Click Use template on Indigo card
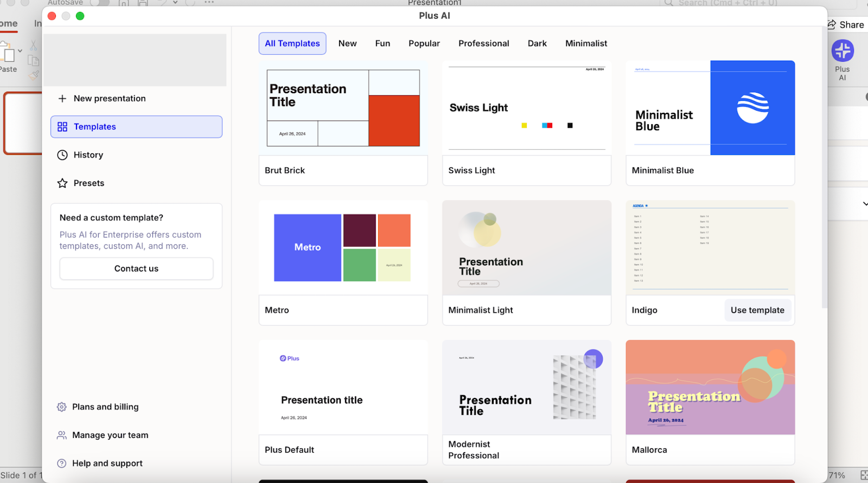Viewport: 868px width, 483px height. pos(757,310)
